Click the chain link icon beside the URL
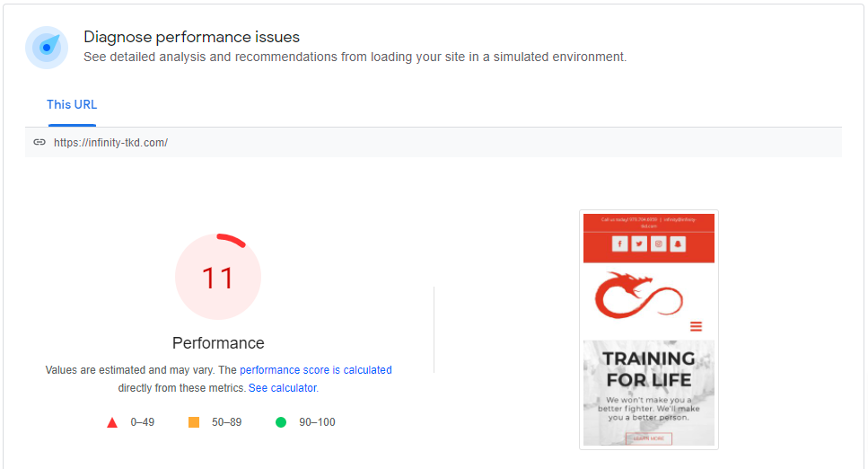 39,143
